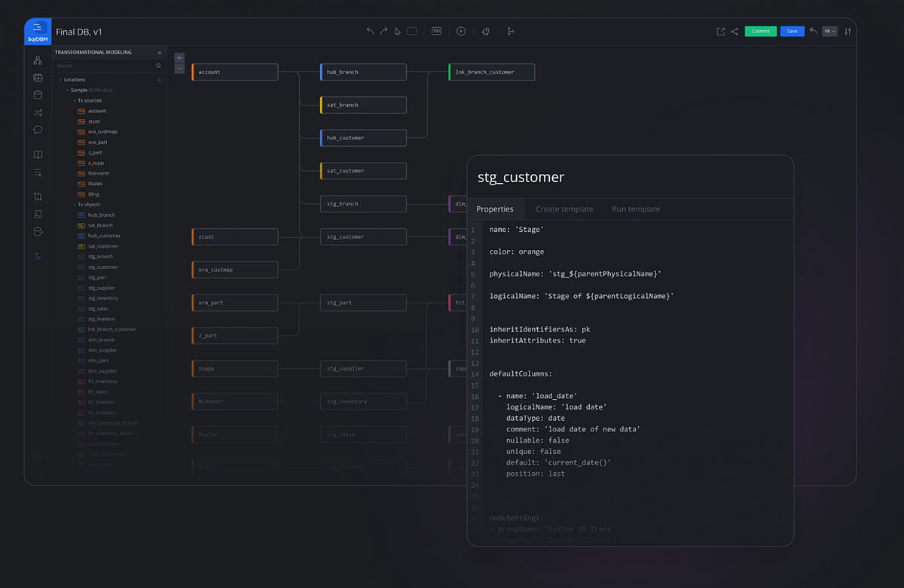
Task: Open sharing via the share icon
Action: click(734, 31)
